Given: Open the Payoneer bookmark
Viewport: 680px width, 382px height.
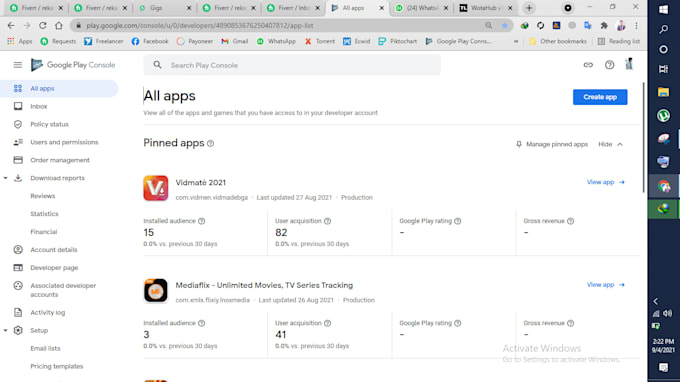Looking at the screenshot, I should point(195,41).
